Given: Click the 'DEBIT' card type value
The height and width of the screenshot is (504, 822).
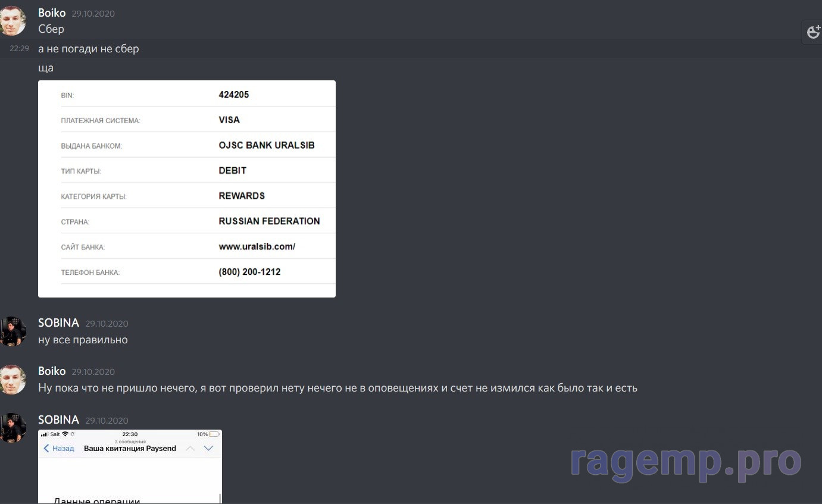Looking at the screenshot, I should point(233,170).
